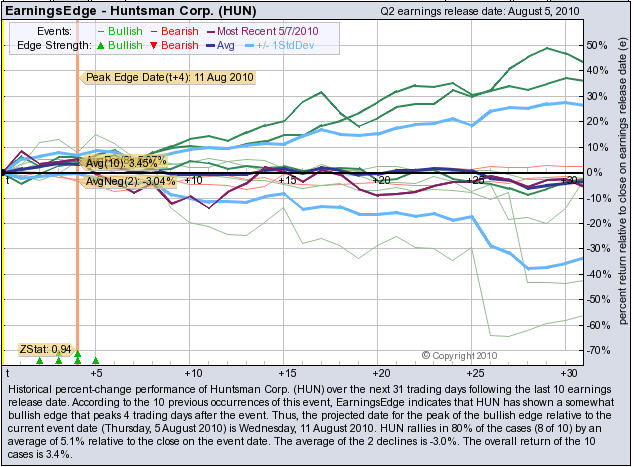Click the chart title EarningsEdge - Huntsman Corp. (HUN)

131,11
